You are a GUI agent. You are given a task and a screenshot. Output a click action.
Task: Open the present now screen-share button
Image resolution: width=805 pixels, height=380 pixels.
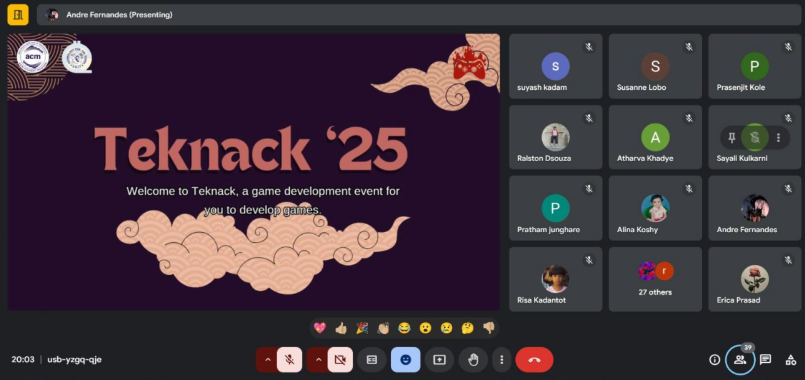(x=439, y=359)
